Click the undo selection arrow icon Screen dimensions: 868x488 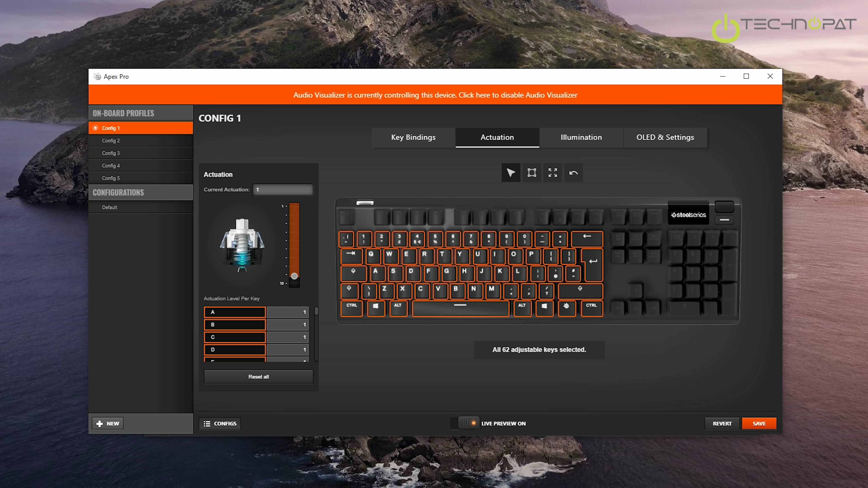click(x=573, y=173)
